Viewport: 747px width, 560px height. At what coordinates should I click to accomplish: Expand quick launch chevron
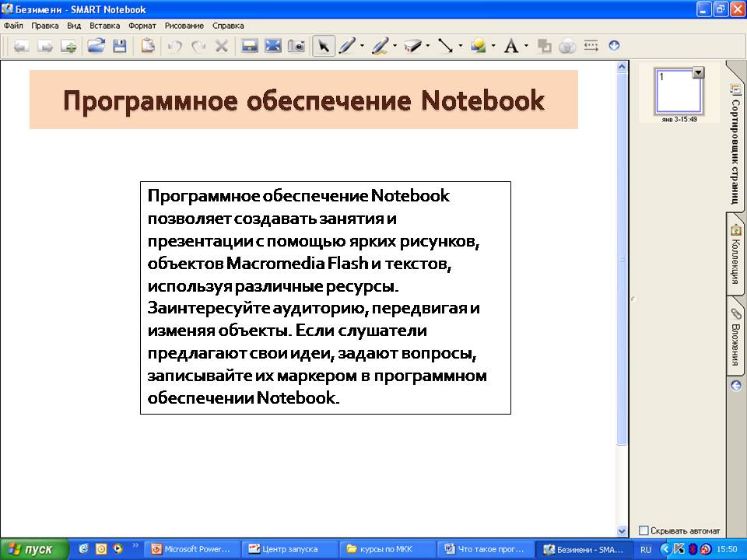click(135, 545)
